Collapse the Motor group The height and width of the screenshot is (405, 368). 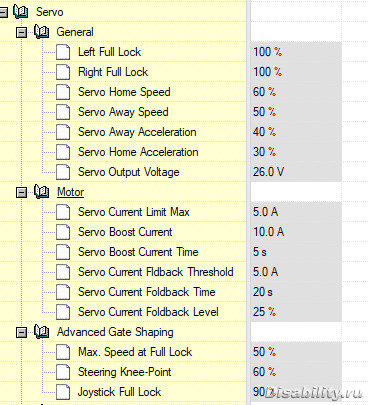22,193
